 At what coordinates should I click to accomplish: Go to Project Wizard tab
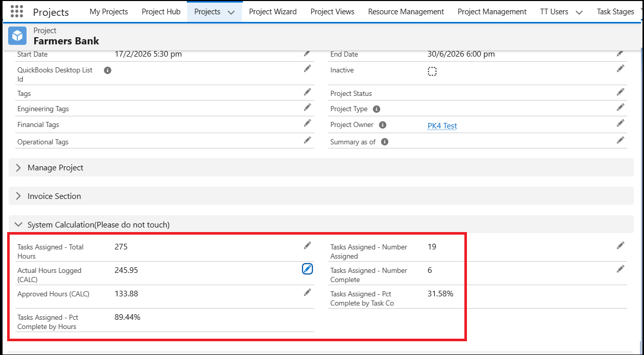[273, 11]
